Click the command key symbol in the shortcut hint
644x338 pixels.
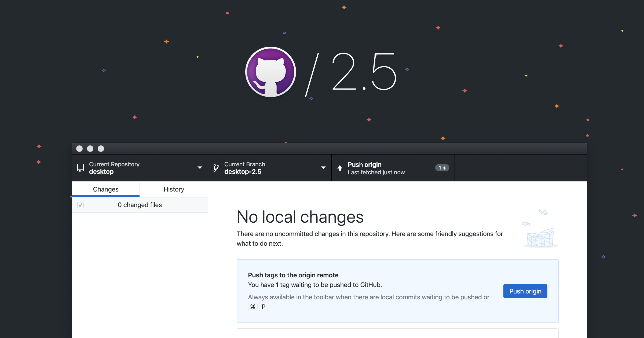click(x=253, y=307)
